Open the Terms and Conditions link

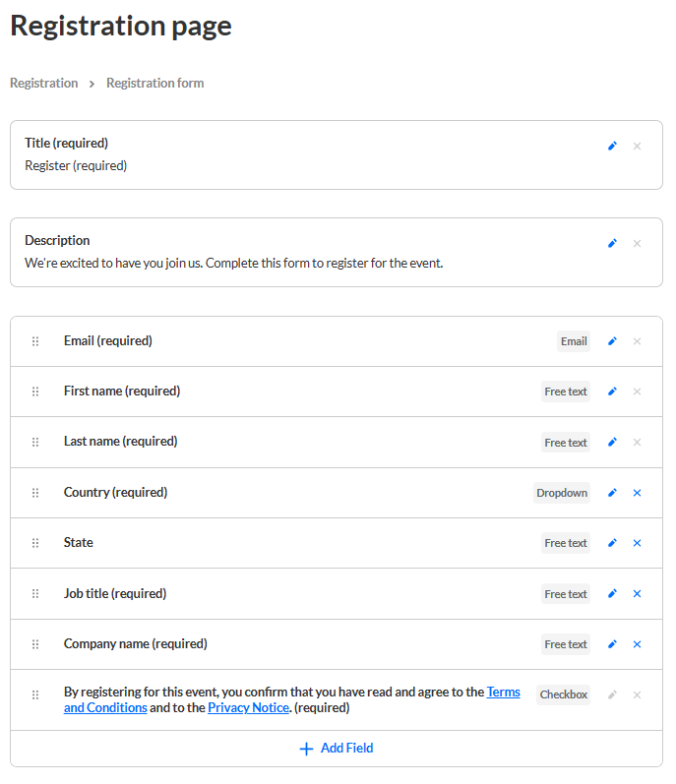(503, 692)
